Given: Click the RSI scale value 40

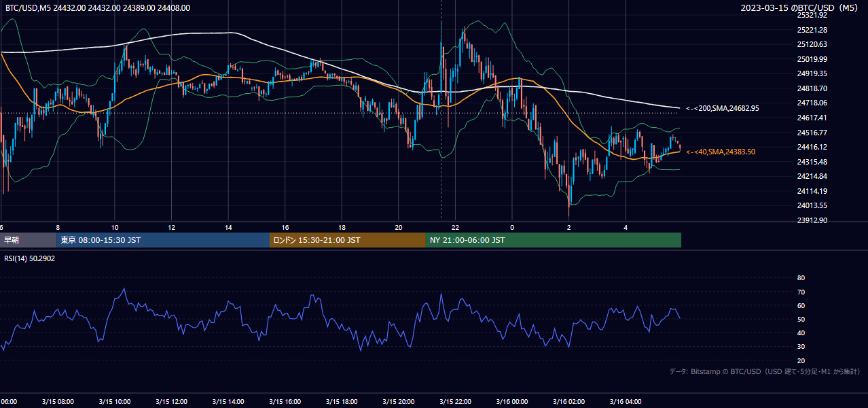Looking at the screenshot, I should 801,333.
